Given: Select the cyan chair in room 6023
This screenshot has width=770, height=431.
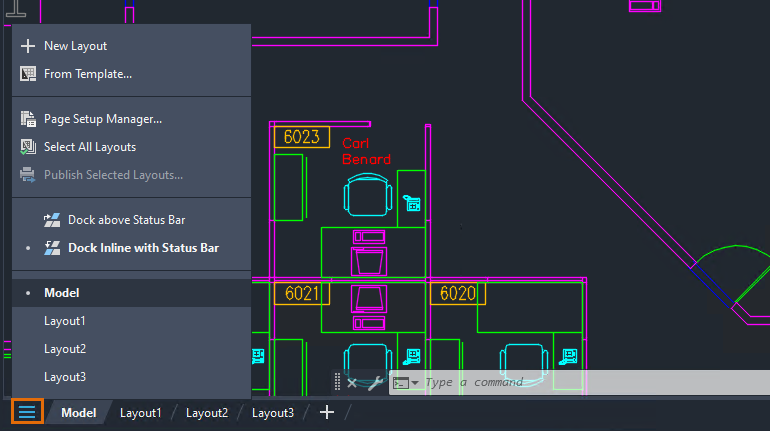Looking at the screenshot, I should 368,195.
